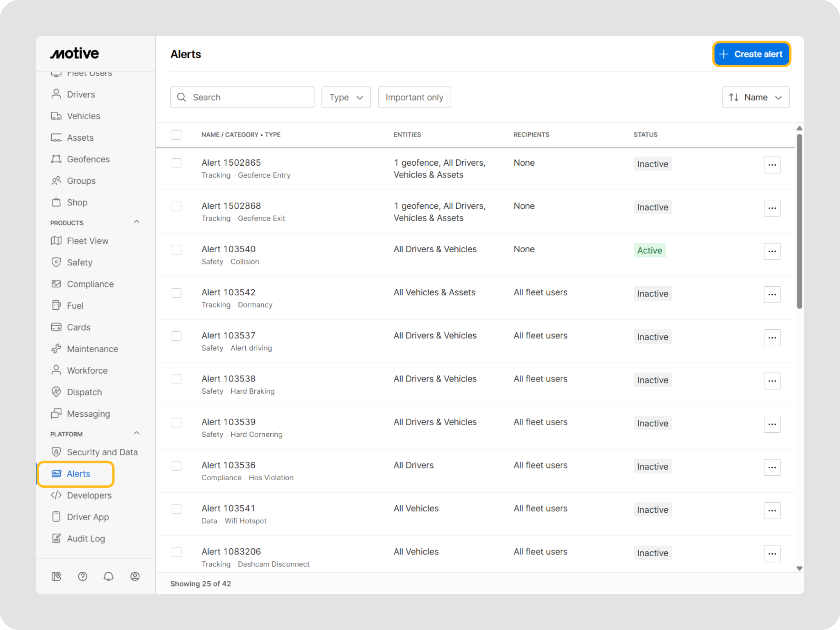Open the three-dot menu for Alert 103540

tap(772, 251)
